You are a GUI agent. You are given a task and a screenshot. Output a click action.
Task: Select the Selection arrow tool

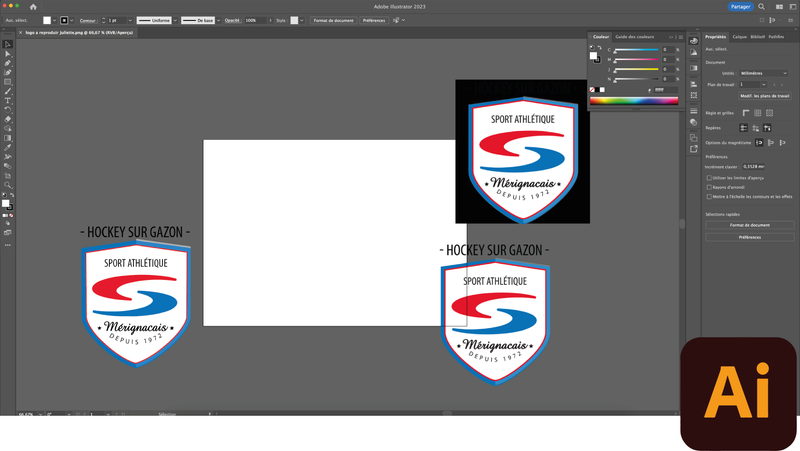click(8, 44)
